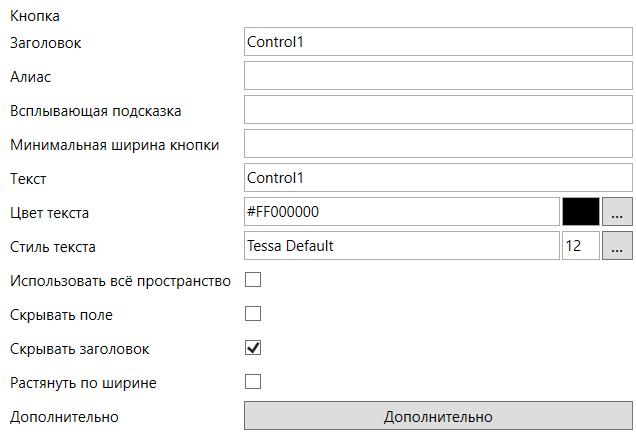The width and height of the screenshot is (636, 439).
Task: Check the 'Скрывать поле' checkbox
Action: [x=253, y=314]
